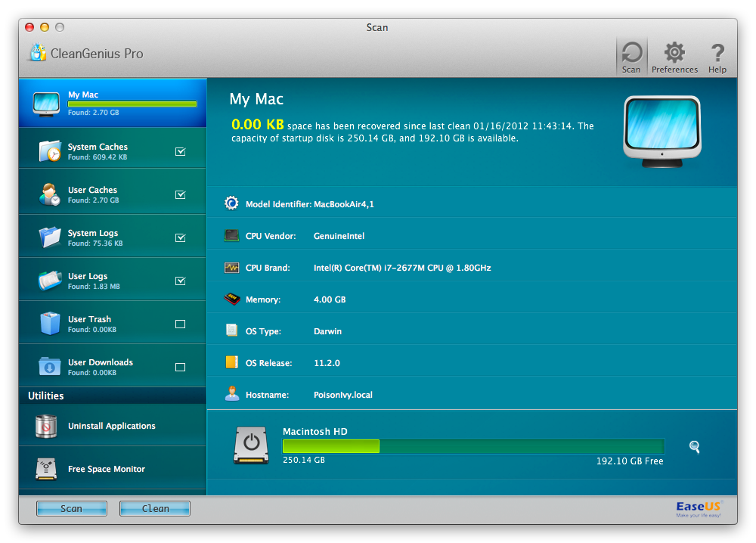756x543 pixels.
Task: Open Free Space Monitor utility
Action: pos(113,468)
